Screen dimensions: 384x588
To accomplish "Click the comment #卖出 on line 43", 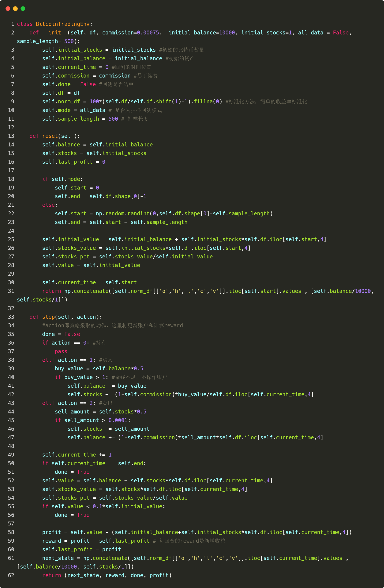I will coord(106,403).
